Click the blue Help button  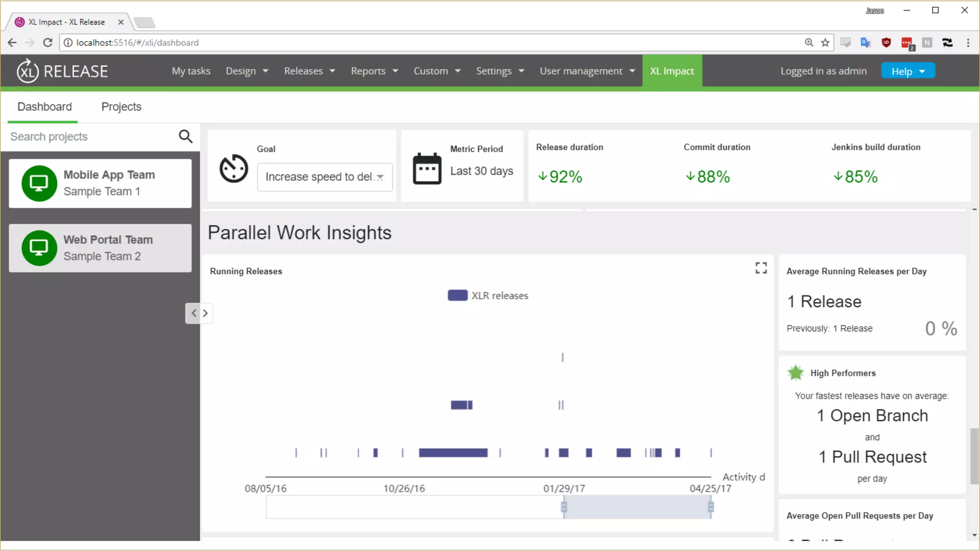tap(907, 71)
